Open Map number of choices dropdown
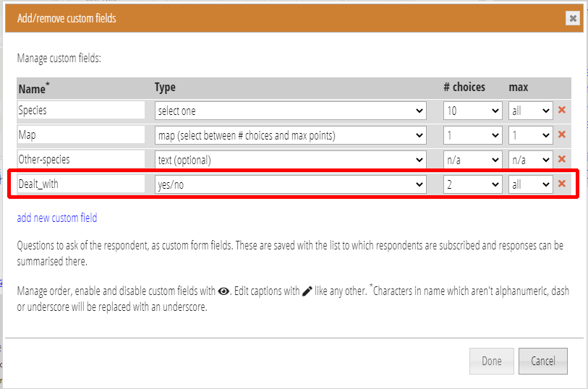The height and width of the screenshot is (389, 588). (473, 135)
